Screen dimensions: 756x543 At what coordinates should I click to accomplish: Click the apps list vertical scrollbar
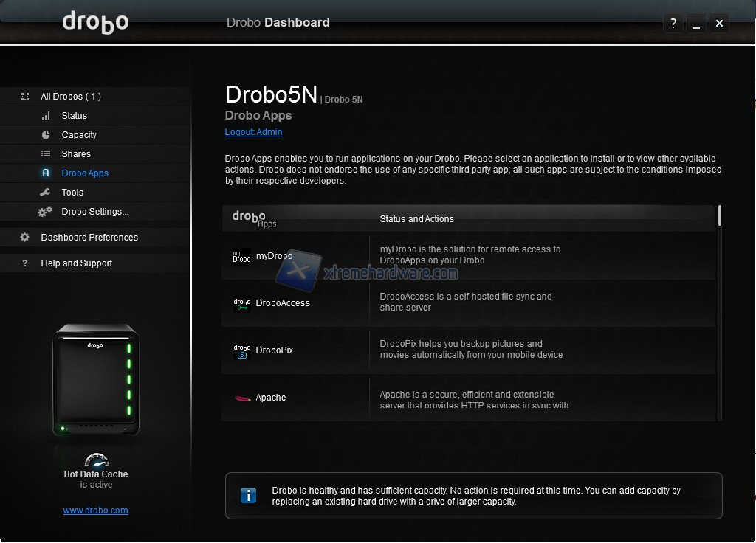719,216
